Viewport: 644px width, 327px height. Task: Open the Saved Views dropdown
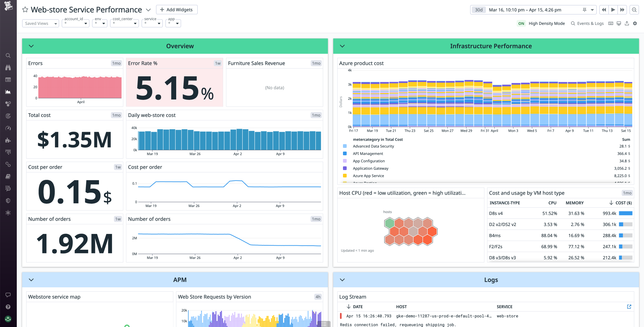point(40,23)
